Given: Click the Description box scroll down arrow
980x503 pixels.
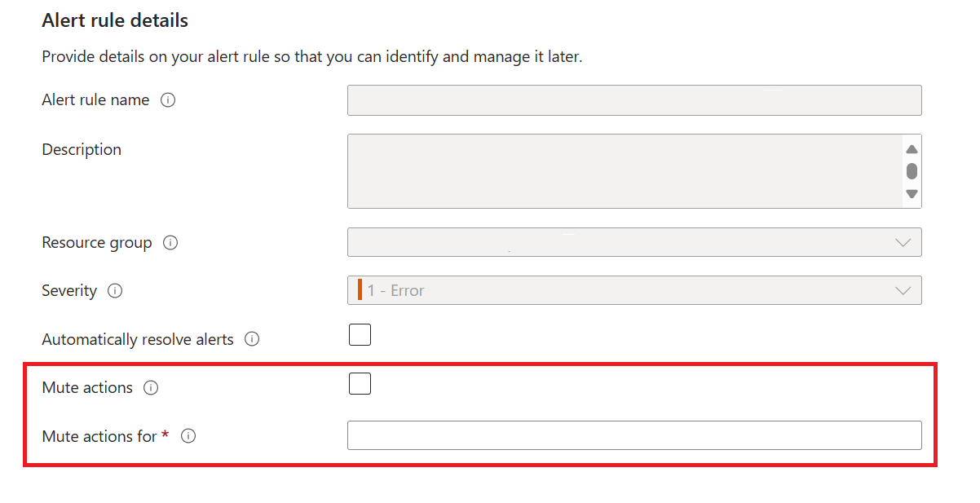Looking at the screenshot, I should pyautogui.click(x=912, y=194).
